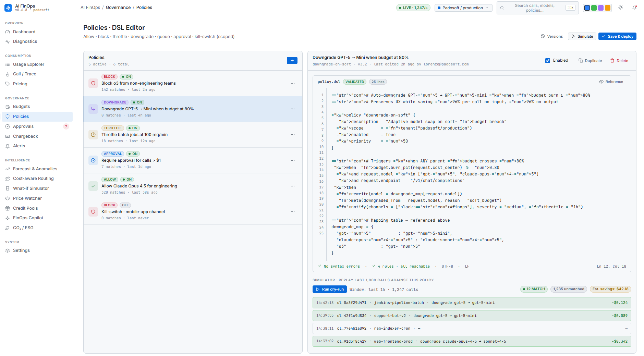644x356 pixels.
Task: Toggle OFF badge of Kill-switch policy
Action: pos(125,205)
